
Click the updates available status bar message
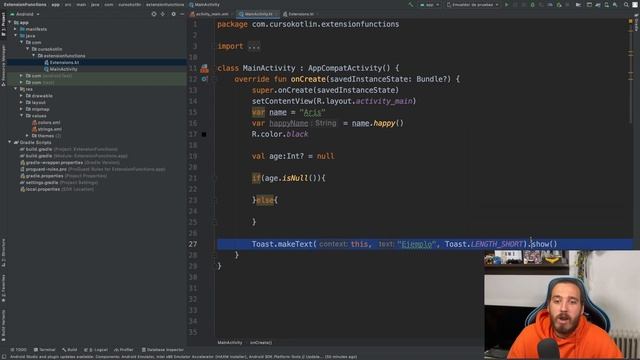point(184,357)
